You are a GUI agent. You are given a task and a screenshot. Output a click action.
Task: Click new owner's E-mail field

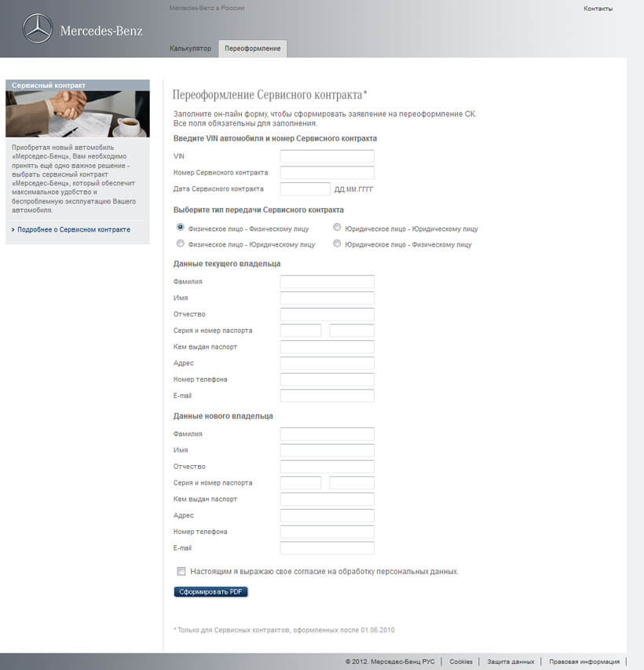coord(327,547)
